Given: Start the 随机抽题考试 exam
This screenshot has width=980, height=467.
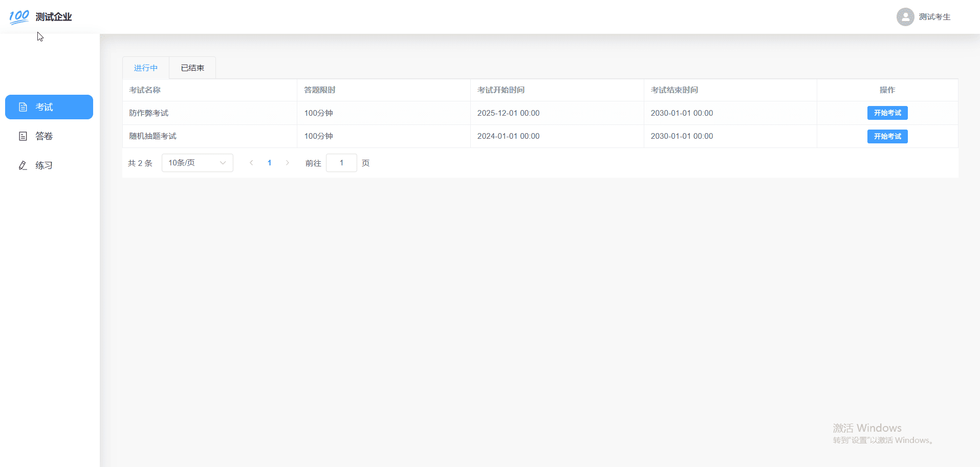Looking at the screenshot, I should pos(887,136).
